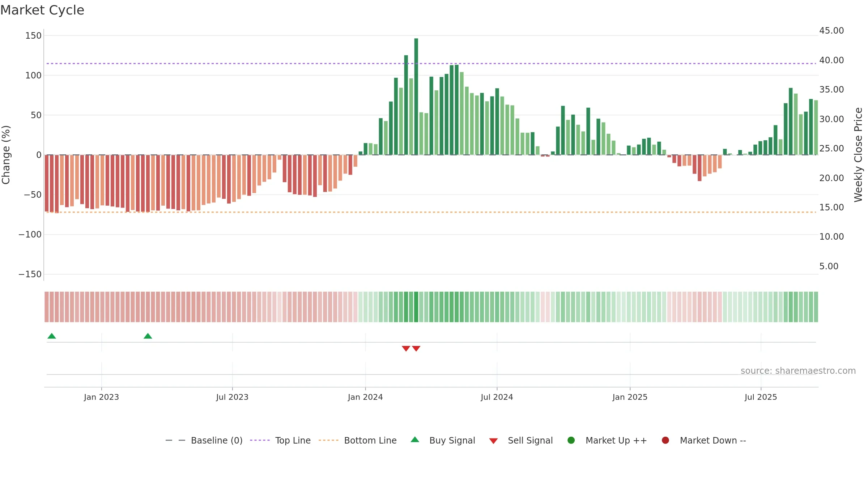Click the second red sell signal triangle

416,348
